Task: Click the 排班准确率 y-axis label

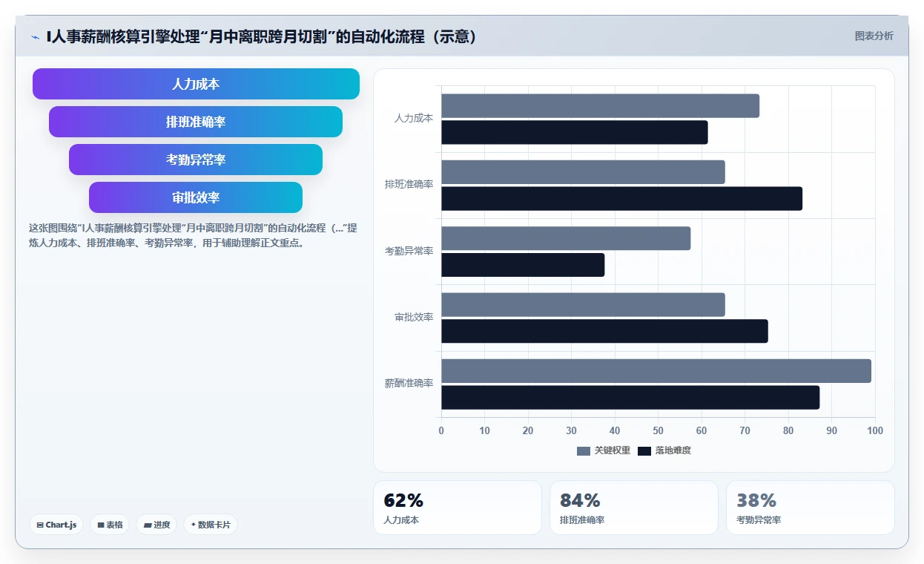Action: click(409, 184)
